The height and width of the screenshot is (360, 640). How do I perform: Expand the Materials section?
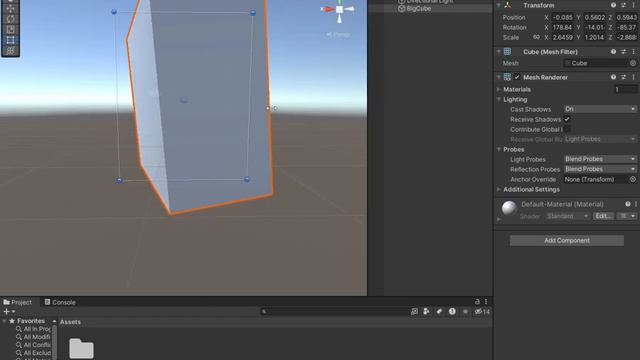499,89
